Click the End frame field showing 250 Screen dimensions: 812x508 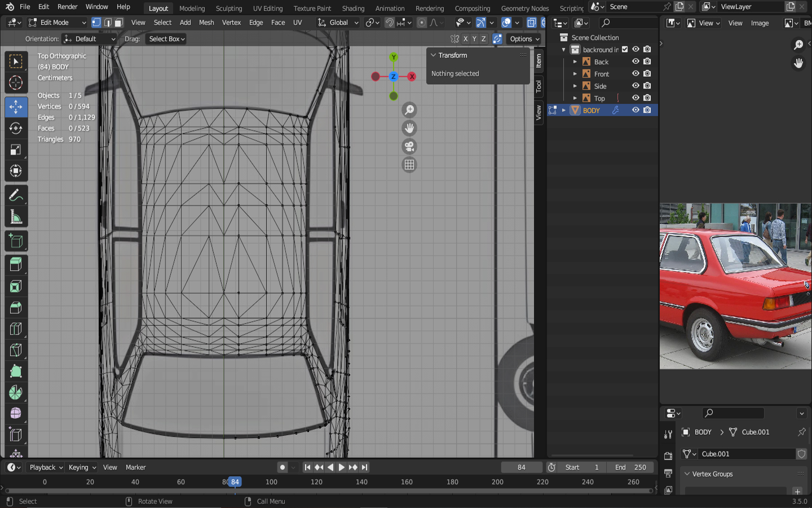click(632, 467)
